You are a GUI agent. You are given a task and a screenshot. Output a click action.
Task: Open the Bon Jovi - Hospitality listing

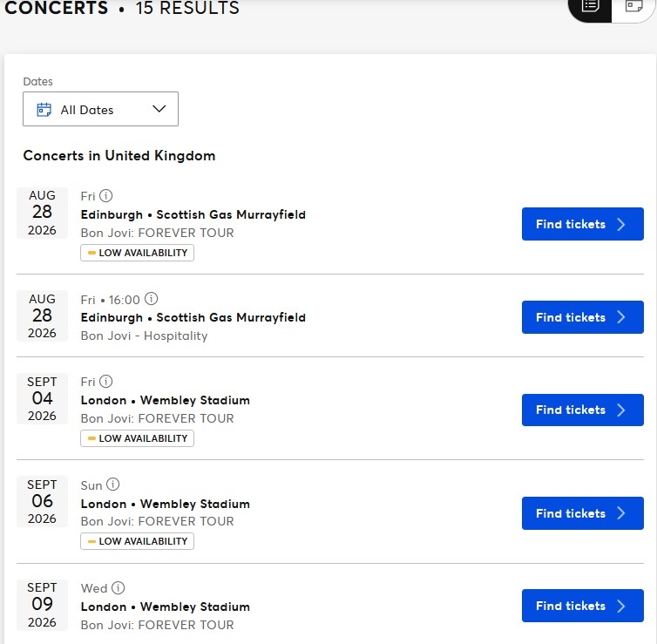tap(144, 336)
